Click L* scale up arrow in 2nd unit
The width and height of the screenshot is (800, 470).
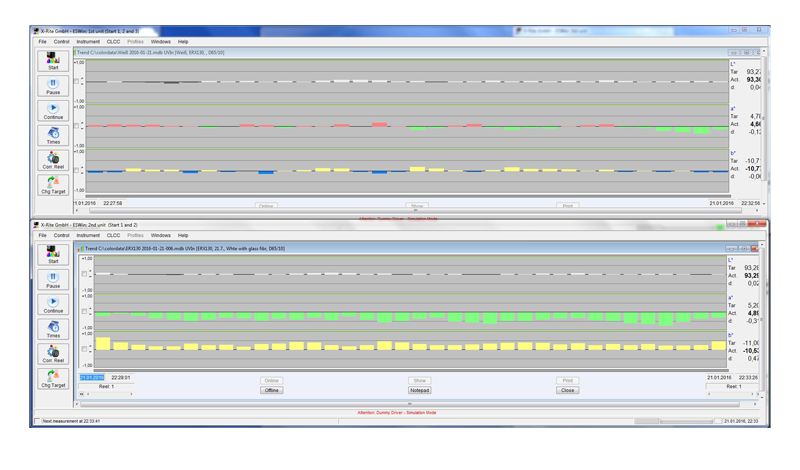click(x=91, y=271)
